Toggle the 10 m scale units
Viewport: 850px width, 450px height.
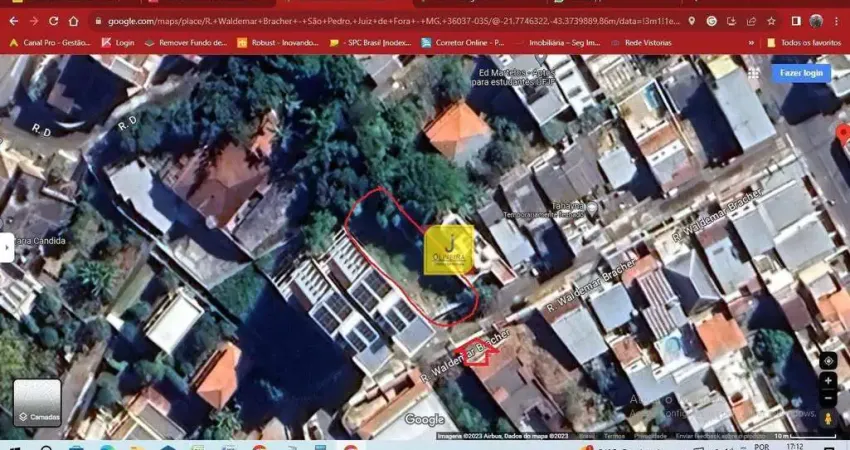(x=804, y=436)
